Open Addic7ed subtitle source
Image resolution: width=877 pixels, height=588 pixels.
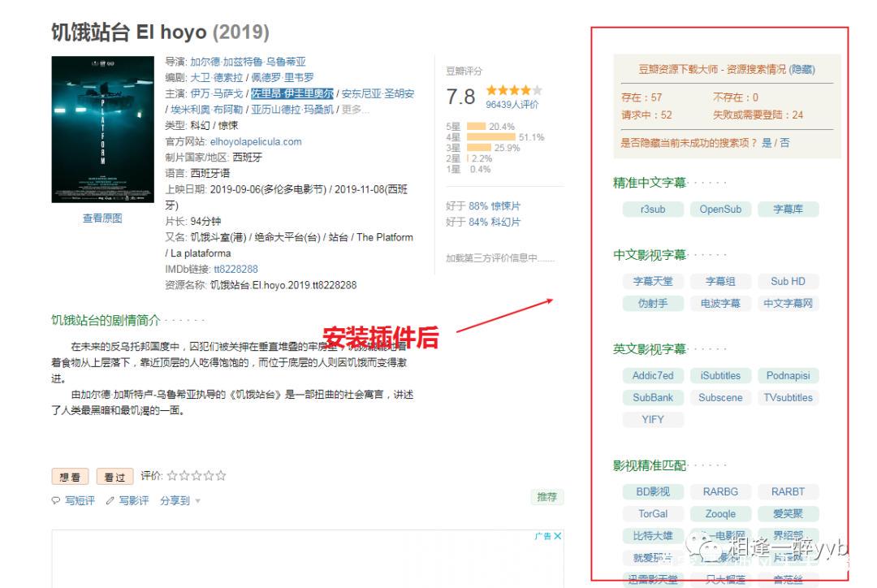(653, 375)
